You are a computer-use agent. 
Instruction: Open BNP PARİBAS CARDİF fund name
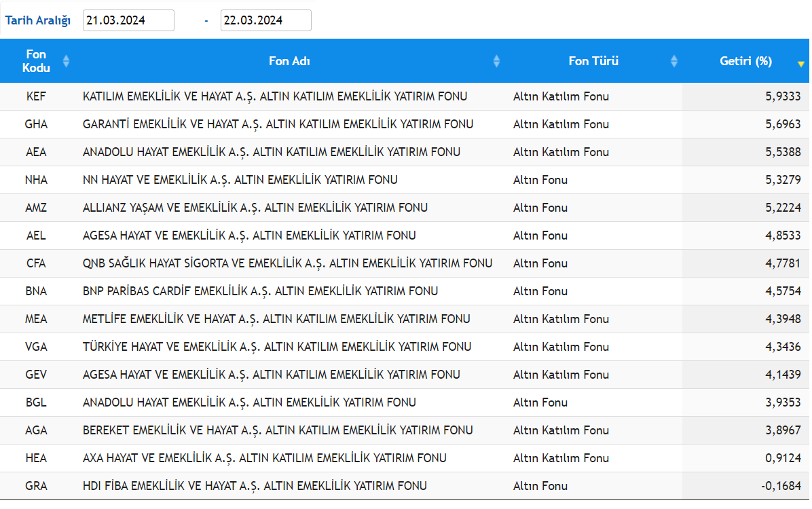coord(261,292)
